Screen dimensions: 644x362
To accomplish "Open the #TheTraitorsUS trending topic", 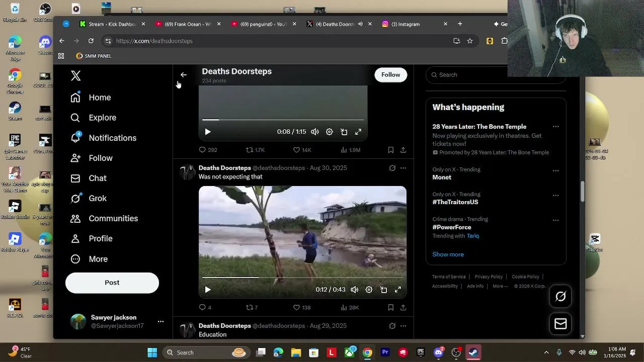I will point(455,202).
